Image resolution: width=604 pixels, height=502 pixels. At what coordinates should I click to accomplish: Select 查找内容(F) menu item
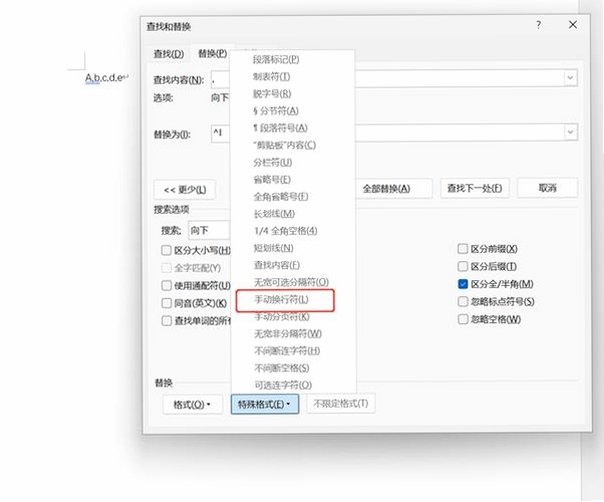click(x=293, y=265)
